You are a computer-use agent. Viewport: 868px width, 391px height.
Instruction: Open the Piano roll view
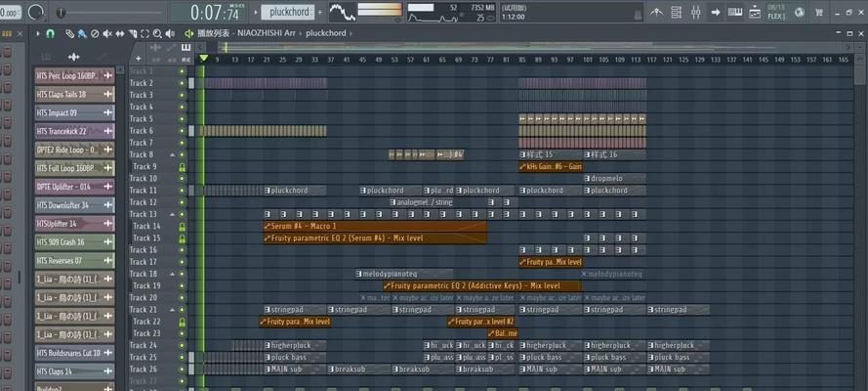tap(734, 12)
